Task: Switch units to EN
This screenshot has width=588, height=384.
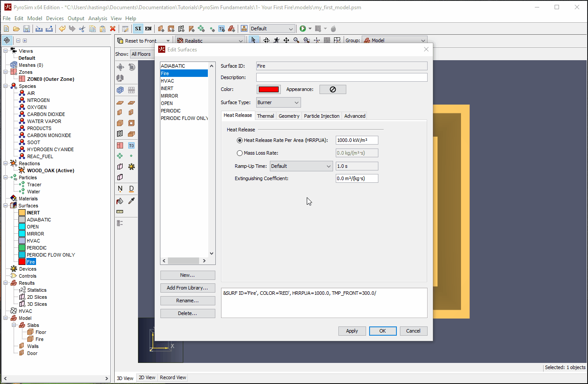Action: pyautogui.click(x=148, y=29)
